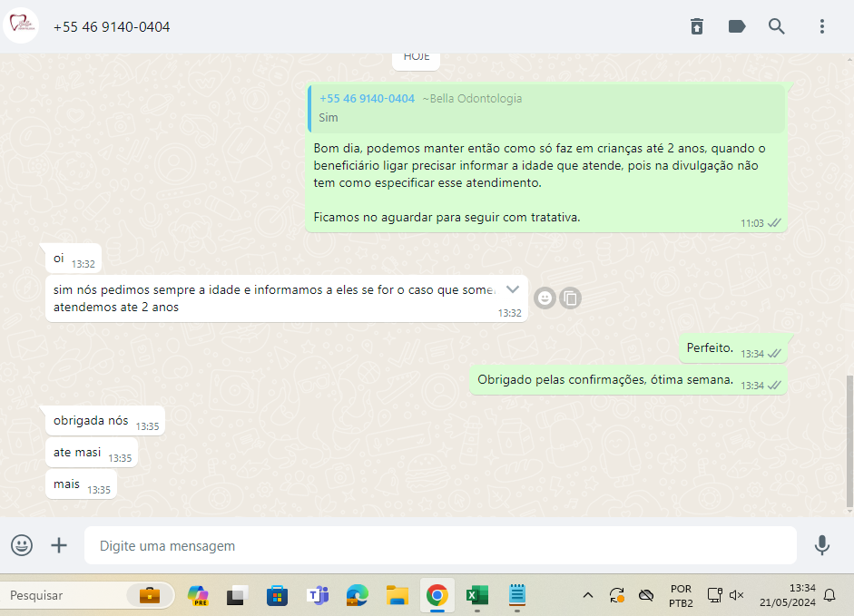The image size is (854, 616).
Task: Focus the 'Digite uma mensagem' input field
Action: point(440,545)
